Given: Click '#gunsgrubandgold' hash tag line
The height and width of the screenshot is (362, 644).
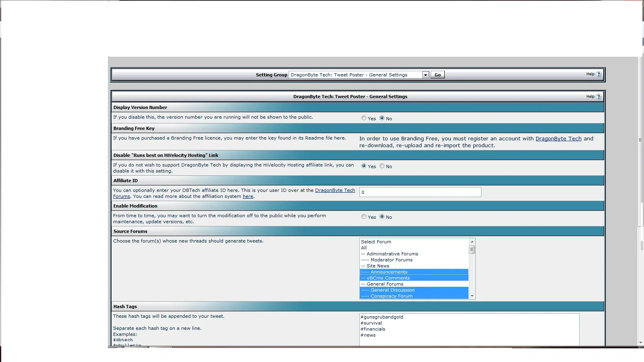Looking at the screenshot, I should click(382, 317).
